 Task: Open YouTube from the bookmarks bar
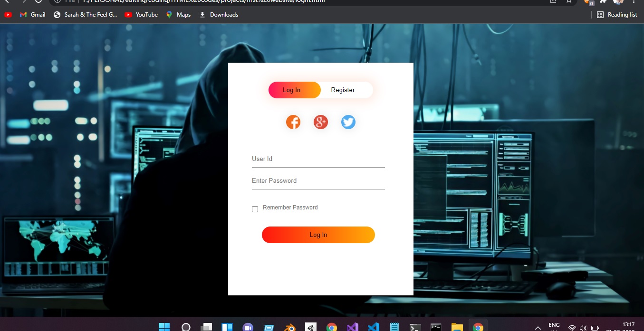pyautogui.click(x=141, y=15)
